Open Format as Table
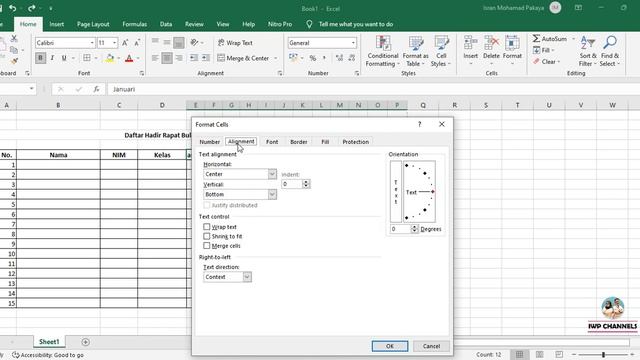 pyautogui.click(x=416, y=52)
